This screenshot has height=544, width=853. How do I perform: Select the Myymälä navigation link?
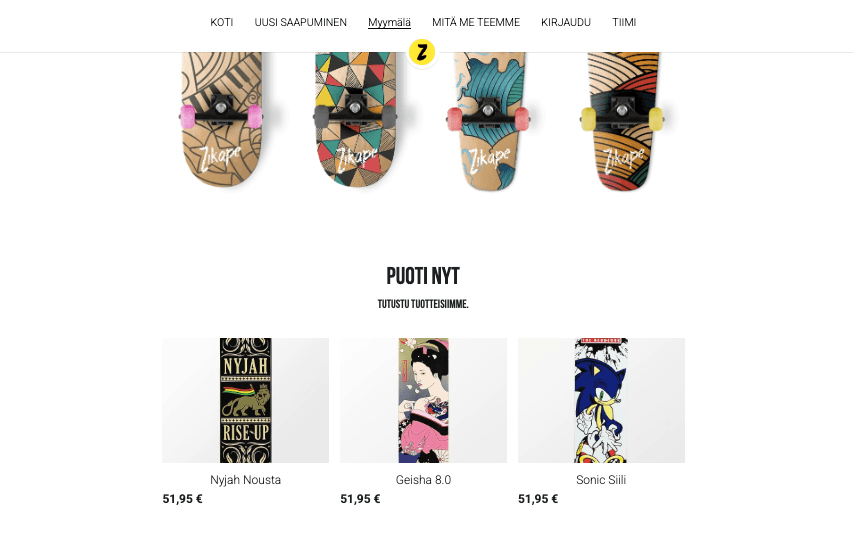pos(389,22)
